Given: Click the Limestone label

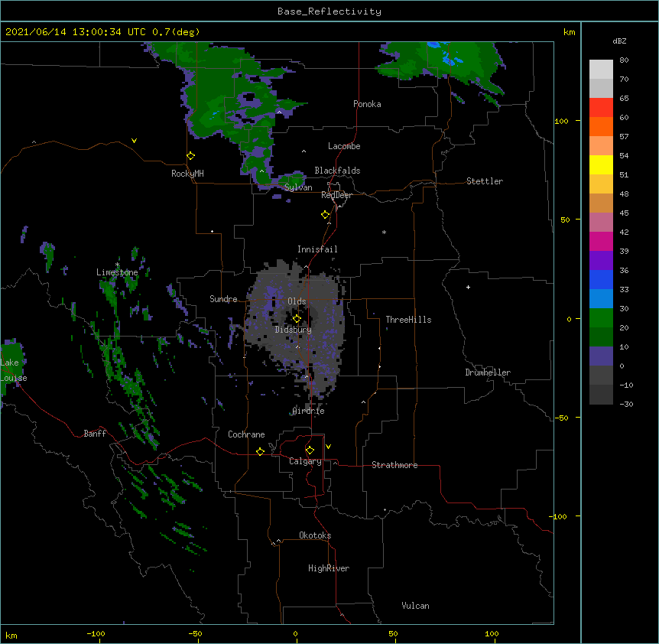Looking at the screenshot, I should point(117,272).
